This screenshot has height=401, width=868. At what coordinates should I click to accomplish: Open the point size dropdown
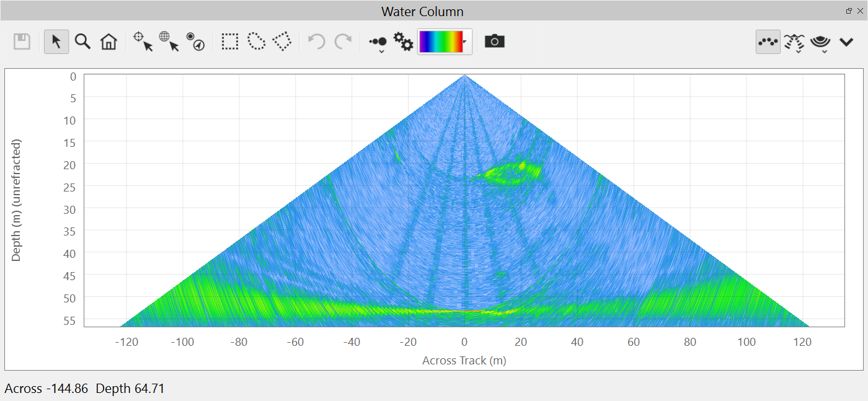(378, 43)
